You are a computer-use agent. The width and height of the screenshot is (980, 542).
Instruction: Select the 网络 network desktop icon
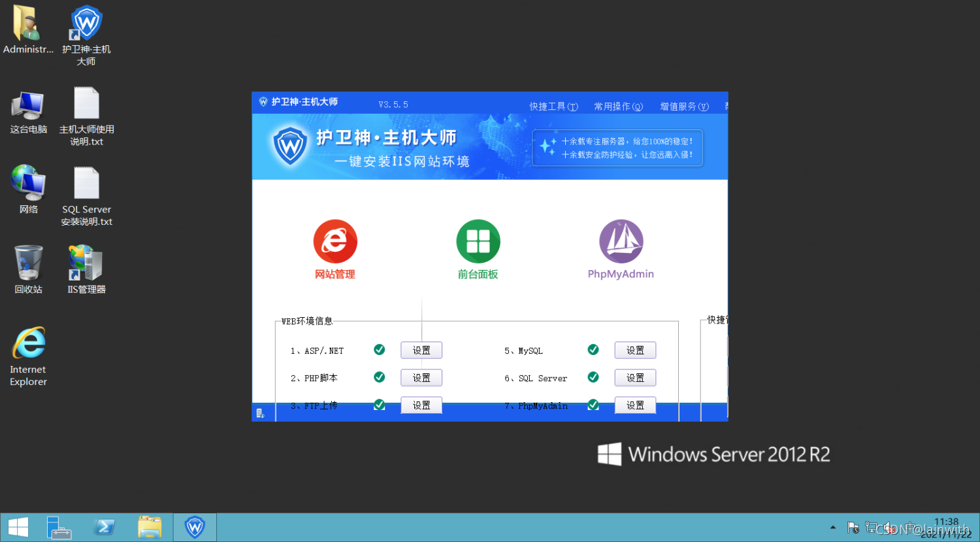click(x=28, y=190)
